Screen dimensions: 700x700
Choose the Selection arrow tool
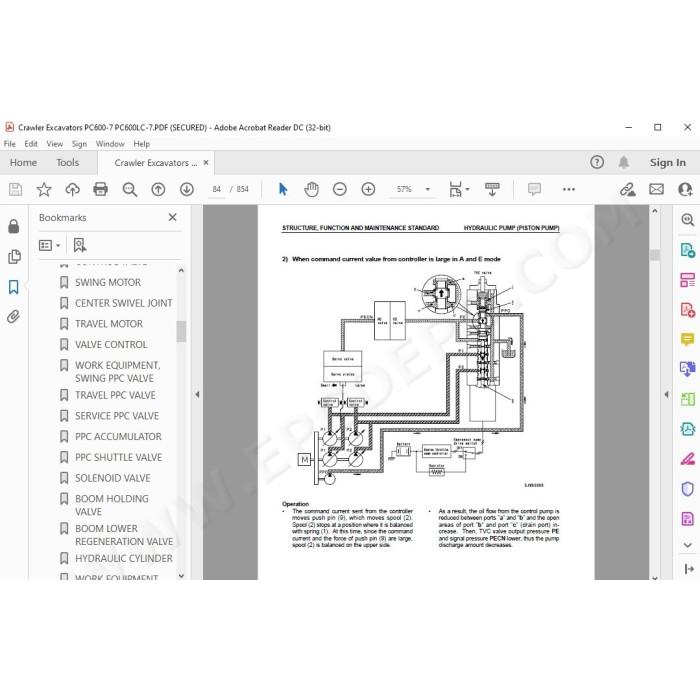pos(283,189)
